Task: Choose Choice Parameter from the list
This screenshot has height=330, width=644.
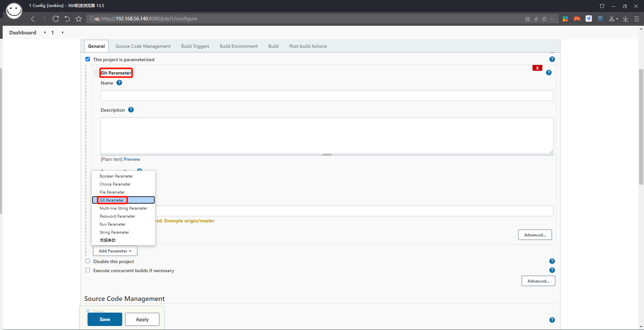Action: [x=123, y=184]
